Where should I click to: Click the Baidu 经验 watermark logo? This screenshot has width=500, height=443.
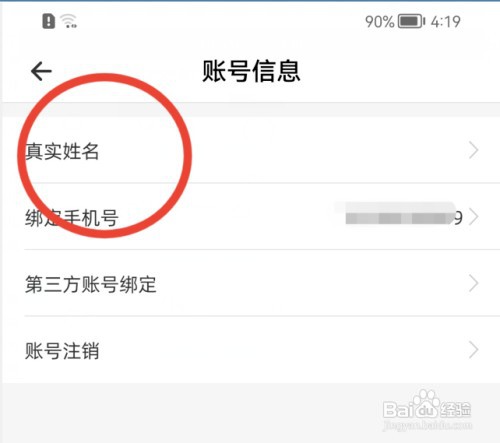[427, 406]
